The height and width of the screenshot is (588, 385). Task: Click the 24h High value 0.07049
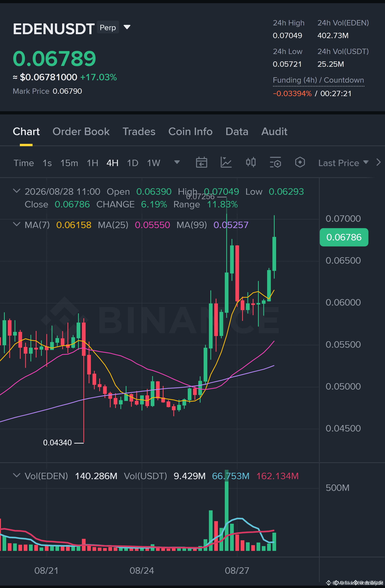[287, 36]
